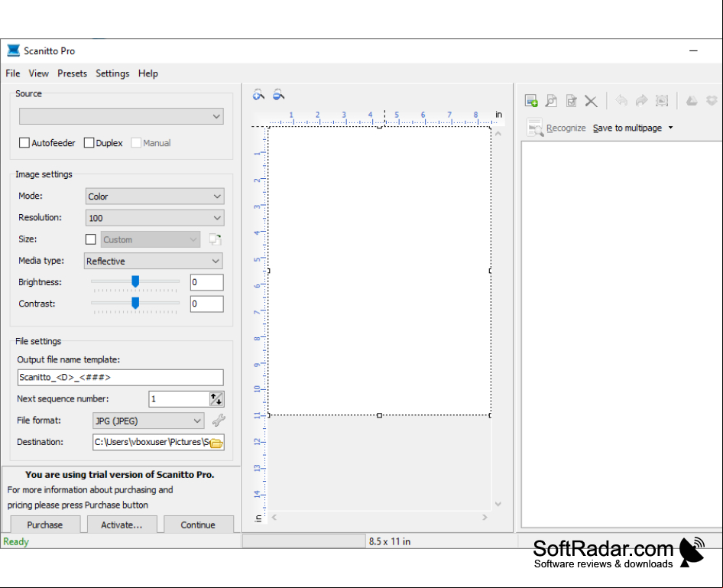723x588 pixels.
Task: Check the Manual checkbox
Action: tap(136, 142)
